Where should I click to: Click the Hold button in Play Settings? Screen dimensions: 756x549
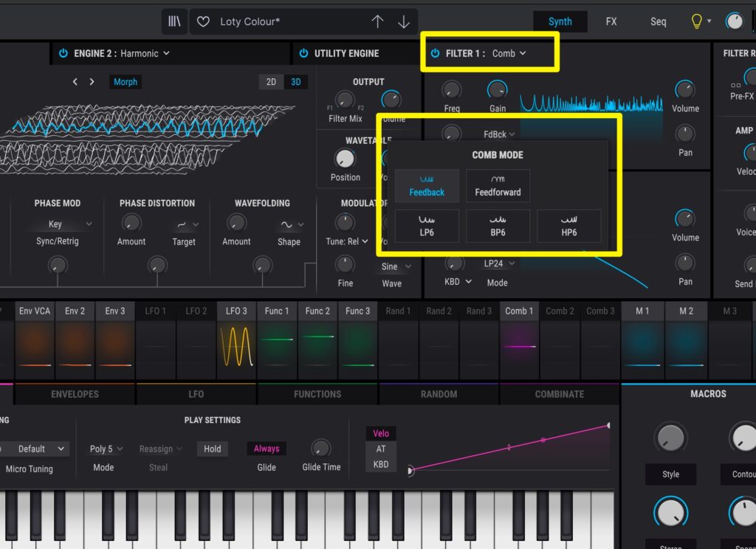tap(212, 449)
